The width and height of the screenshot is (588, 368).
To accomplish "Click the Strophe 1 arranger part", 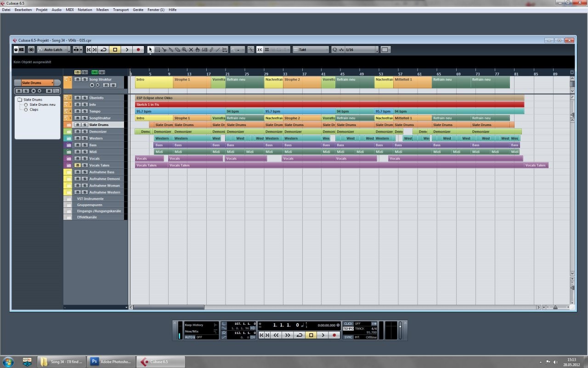I will click(192, 82).
